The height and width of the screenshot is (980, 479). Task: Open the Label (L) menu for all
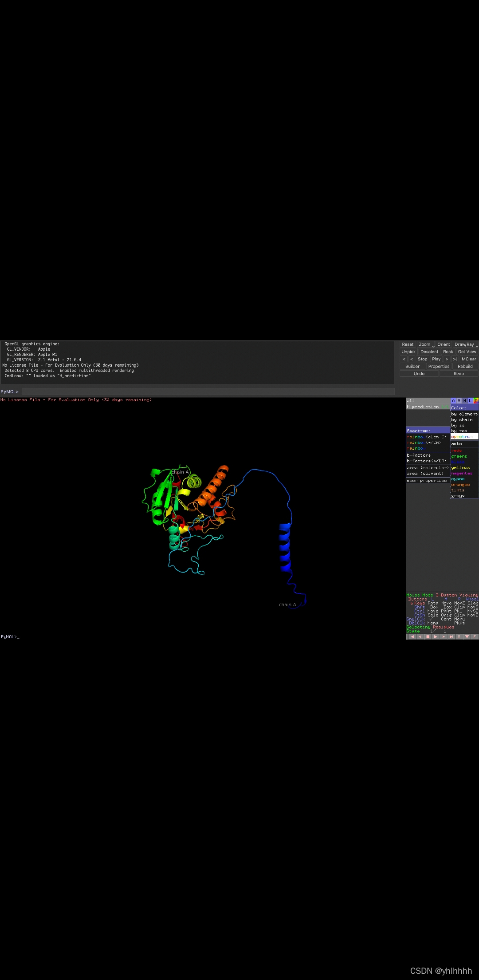(470, 400)
